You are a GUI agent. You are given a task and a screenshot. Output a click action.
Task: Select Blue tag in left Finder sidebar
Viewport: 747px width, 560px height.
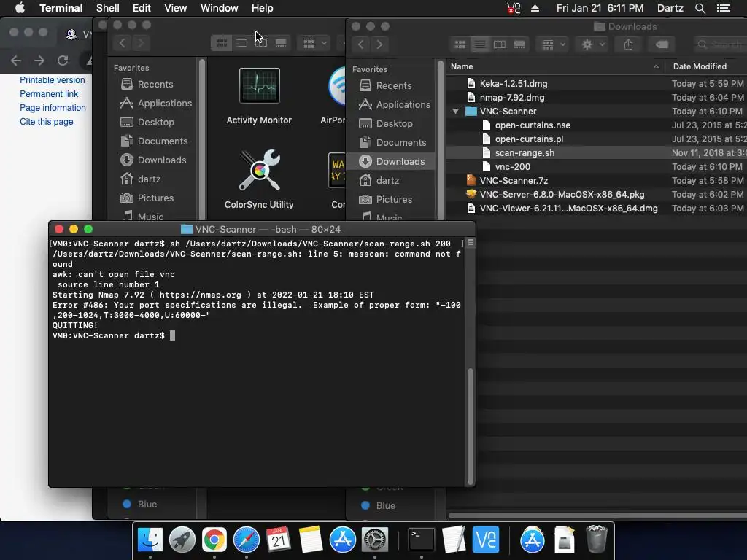pyautogui.click(x=147, y=505)
